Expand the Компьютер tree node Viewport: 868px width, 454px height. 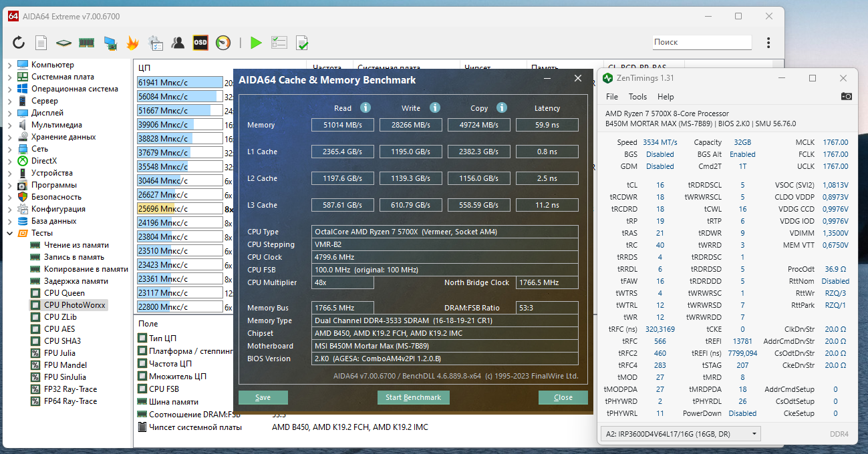point(9,65)
